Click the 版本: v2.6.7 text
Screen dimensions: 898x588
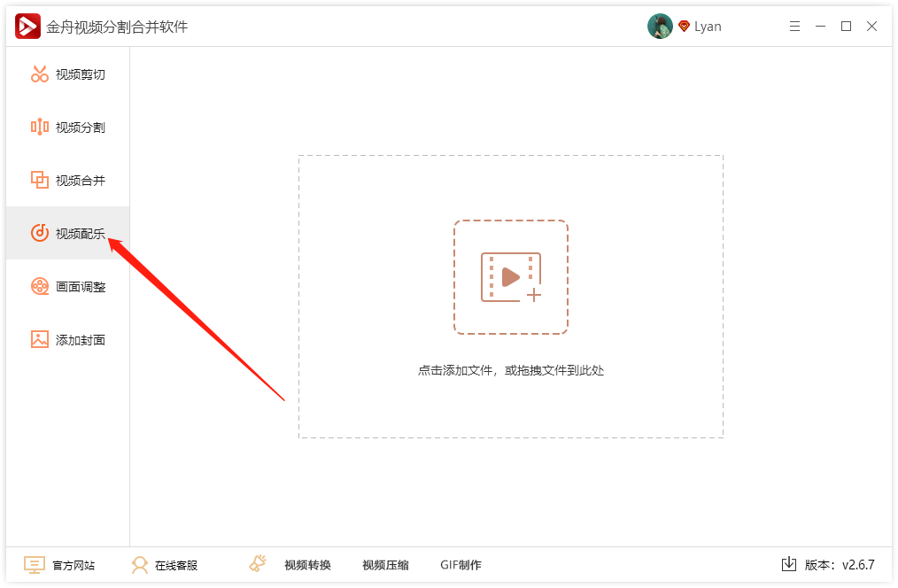point(840,565)
